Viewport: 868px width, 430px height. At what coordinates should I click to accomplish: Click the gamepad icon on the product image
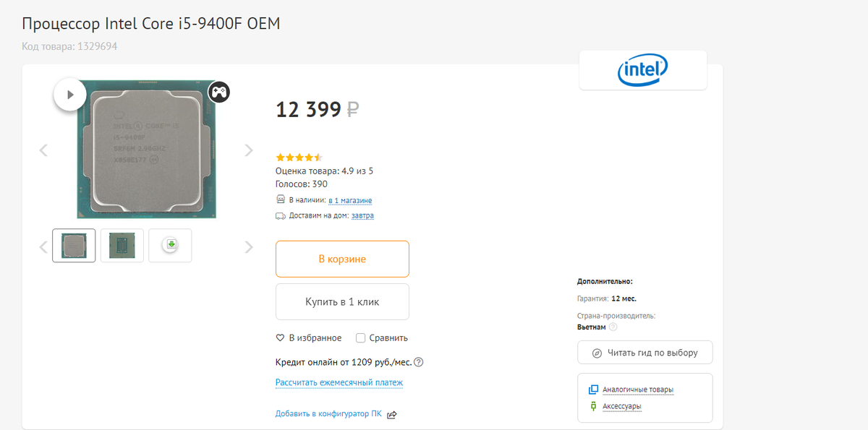tap(219, 92)
